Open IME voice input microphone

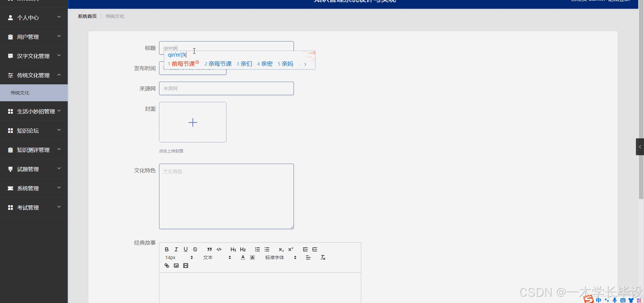coord(615,300)
